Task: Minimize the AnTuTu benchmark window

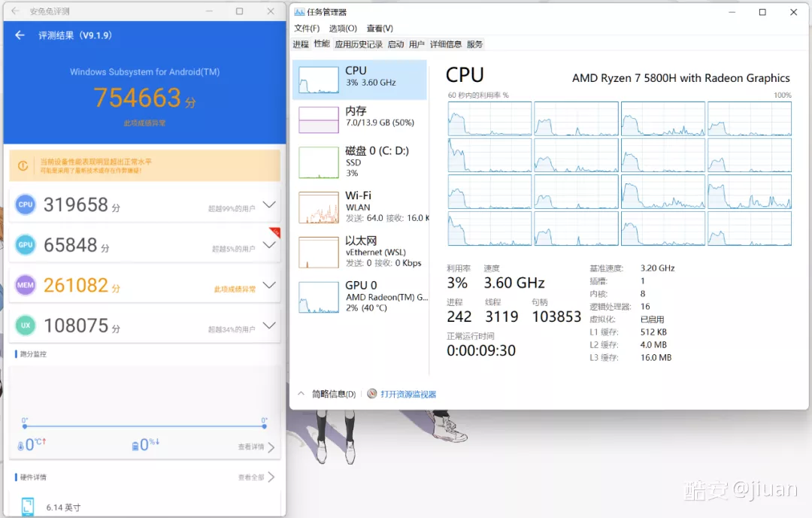Action: tap(209, 11)
